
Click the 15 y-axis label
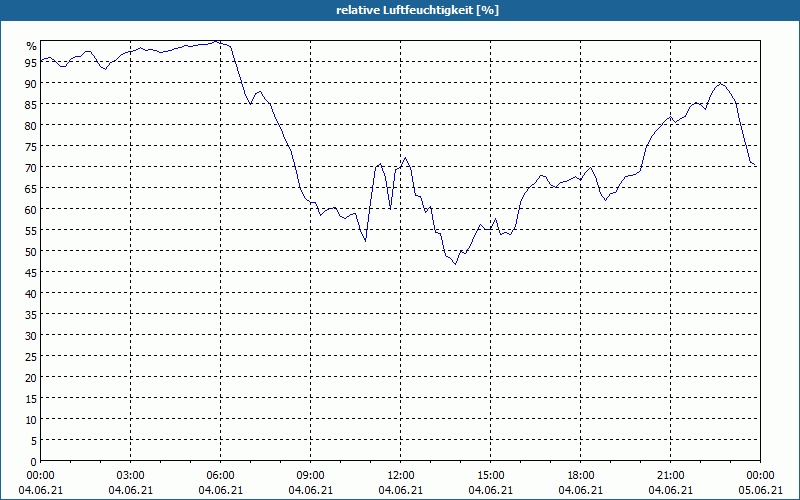click(x=31, y=399)
